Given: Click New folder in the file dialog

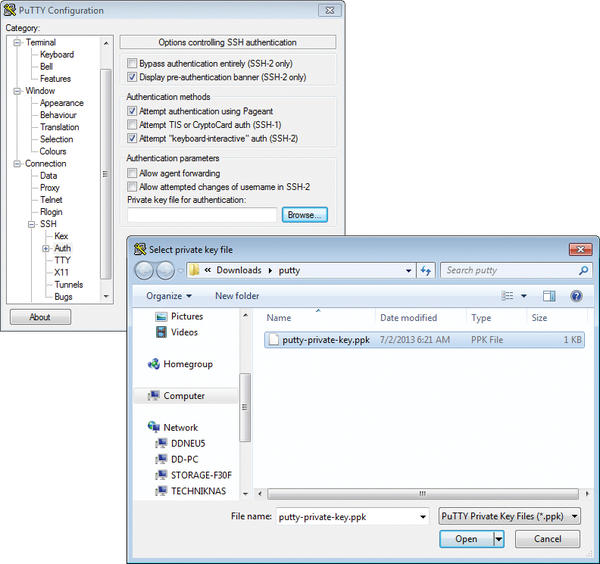Looking at the screenshot, I should tap(237, 296).
